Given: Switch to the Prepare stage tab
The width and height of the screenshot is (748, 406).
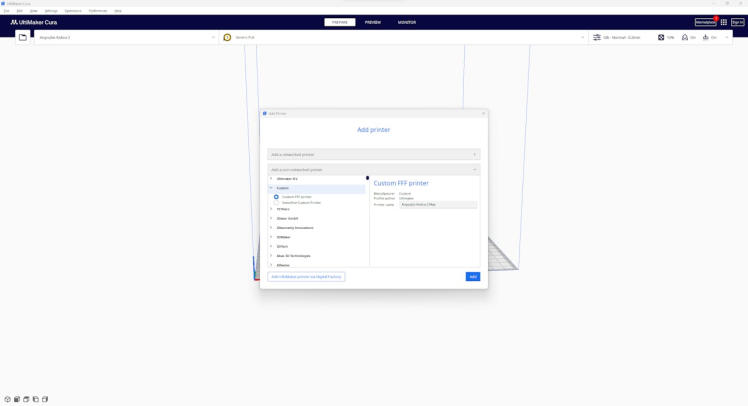Looking at the screenshot, I should [x=340, y=22].
